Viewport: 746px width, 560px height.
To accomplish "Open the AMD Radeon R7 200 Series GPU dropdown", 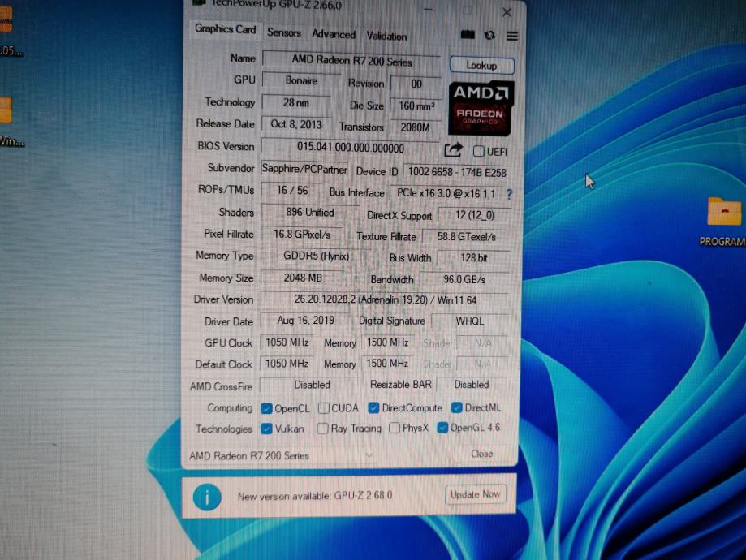I will [x=281, y=456].
